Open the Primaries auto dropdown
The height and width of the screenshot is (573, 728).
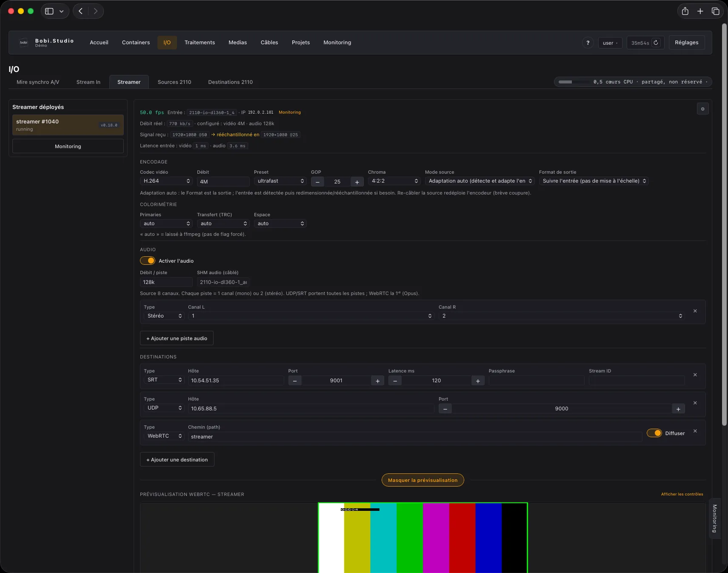point(166,223)
